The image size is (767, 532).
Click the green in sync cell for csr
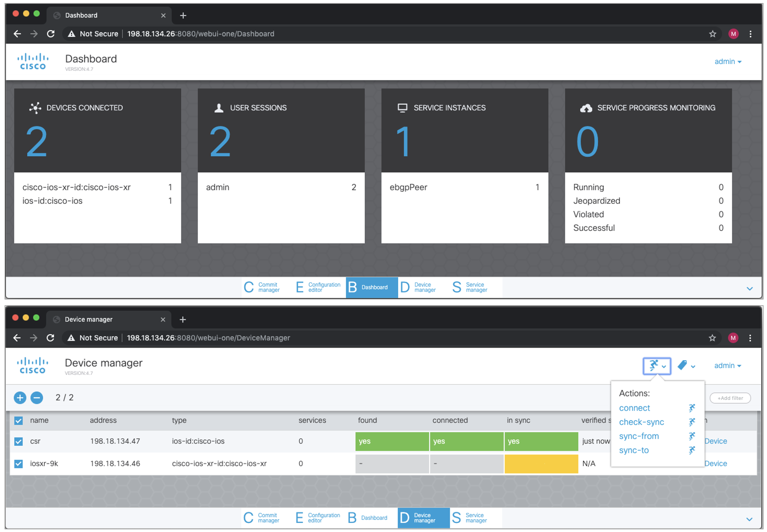(541, 441)
